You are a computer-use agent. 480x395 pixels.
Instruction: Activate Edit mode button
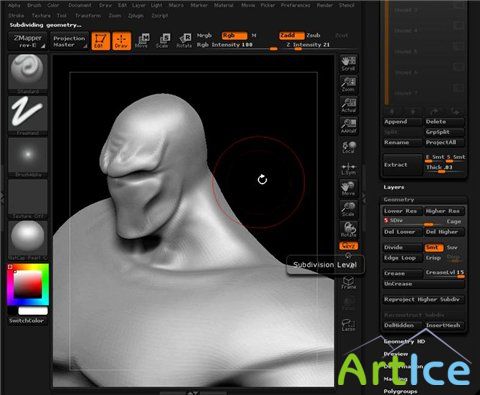tap(101, 41)
